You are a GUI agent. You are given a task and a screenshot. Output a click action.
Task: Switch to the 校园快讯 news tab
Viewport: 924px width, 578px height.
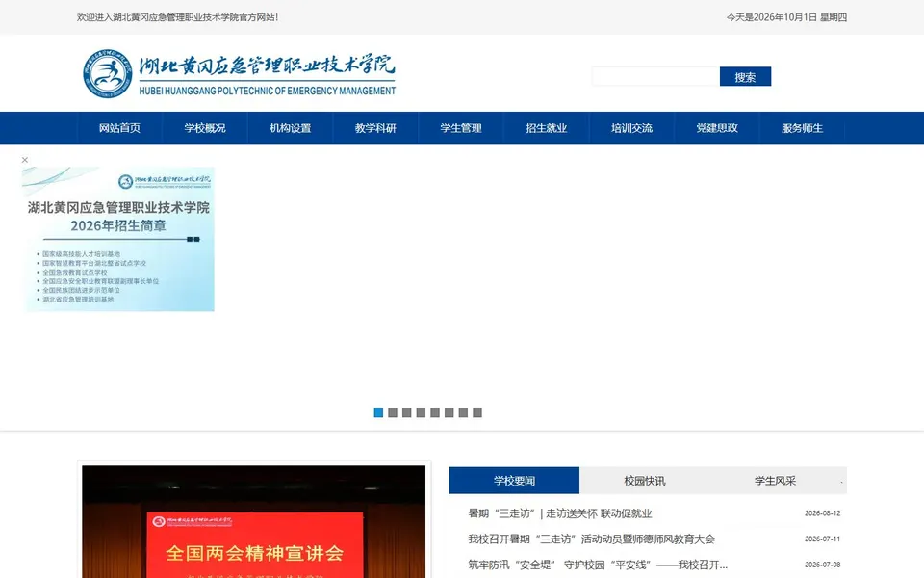tap(645, 480)
